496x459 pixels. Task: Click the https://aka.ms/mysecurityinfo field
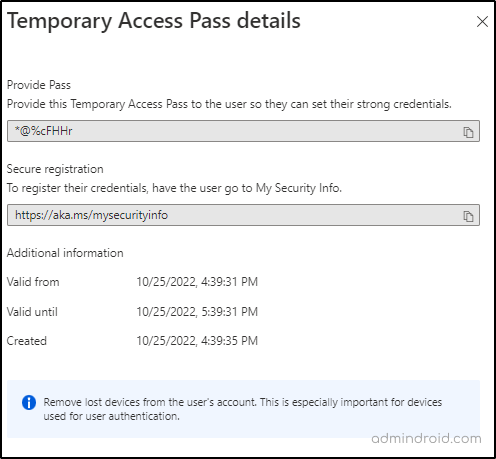(x=243, y=215)
